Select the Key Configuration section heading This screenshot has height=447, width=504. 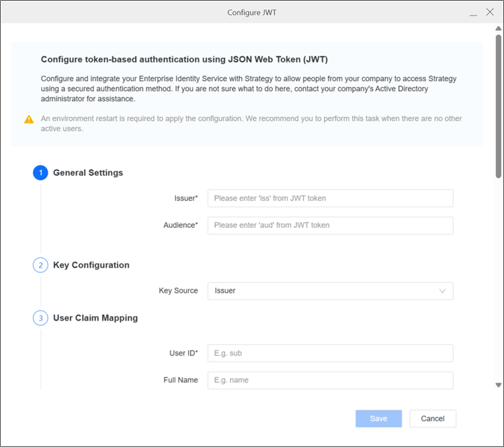click(91, 266)
